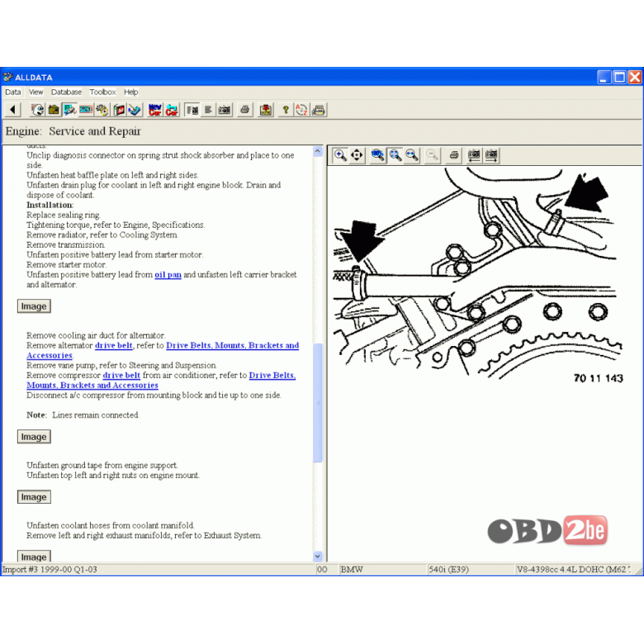Go to next image camera icon
The height and width of the screenshot is (644, 644).
coord(491,155)
